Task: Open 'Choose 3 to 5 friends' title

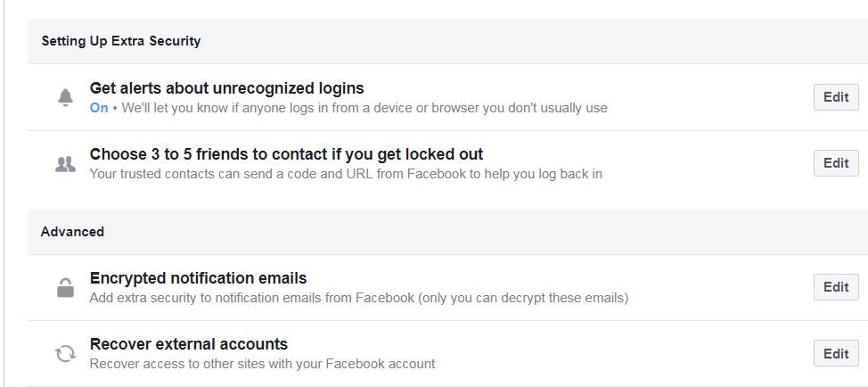Action: (x=286, y=154)
